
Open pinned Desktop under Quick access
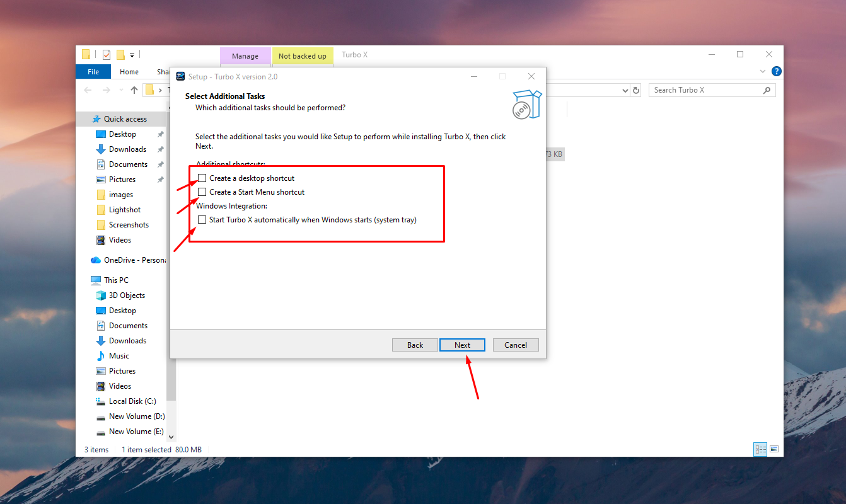pos(122,134)
